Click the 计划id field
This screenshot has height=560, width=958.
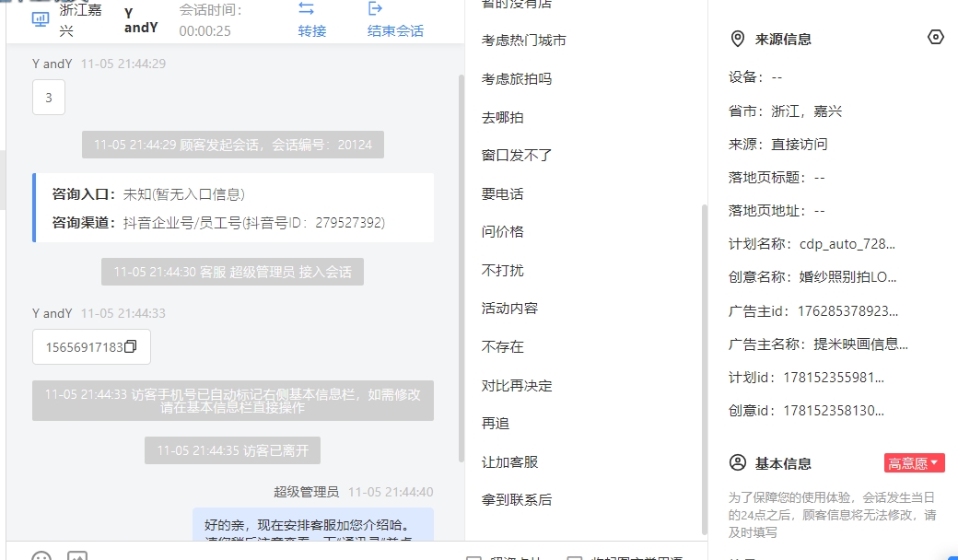[x=807, y=378]
